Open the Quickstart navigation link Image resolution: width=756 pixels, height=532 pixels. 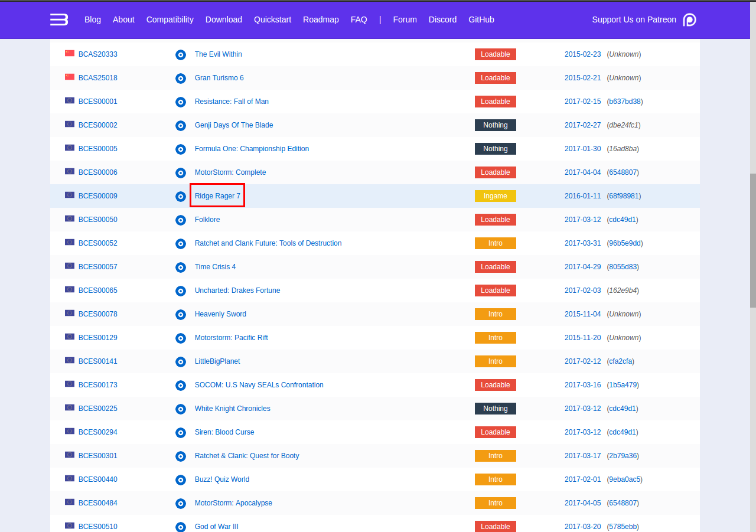272,19
